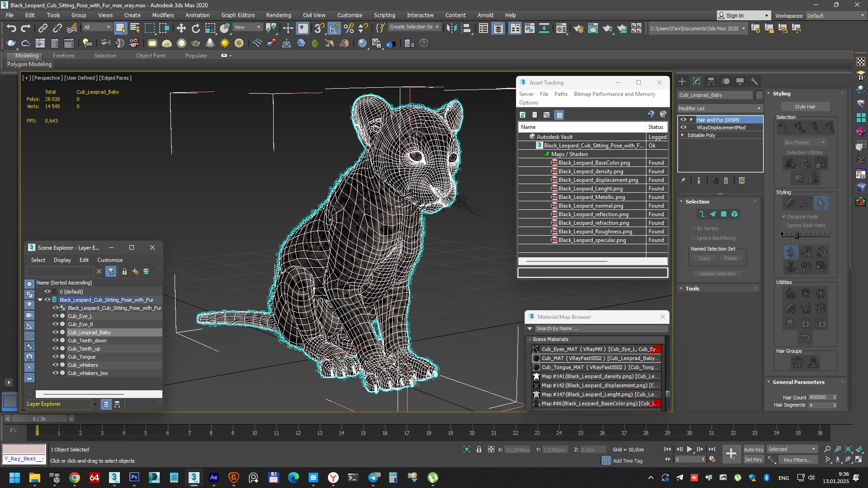Viewport: 868px width, 488px height.
Task: Toggle visibility of Cub_Eye_L layer item
Action: (56, 316)
